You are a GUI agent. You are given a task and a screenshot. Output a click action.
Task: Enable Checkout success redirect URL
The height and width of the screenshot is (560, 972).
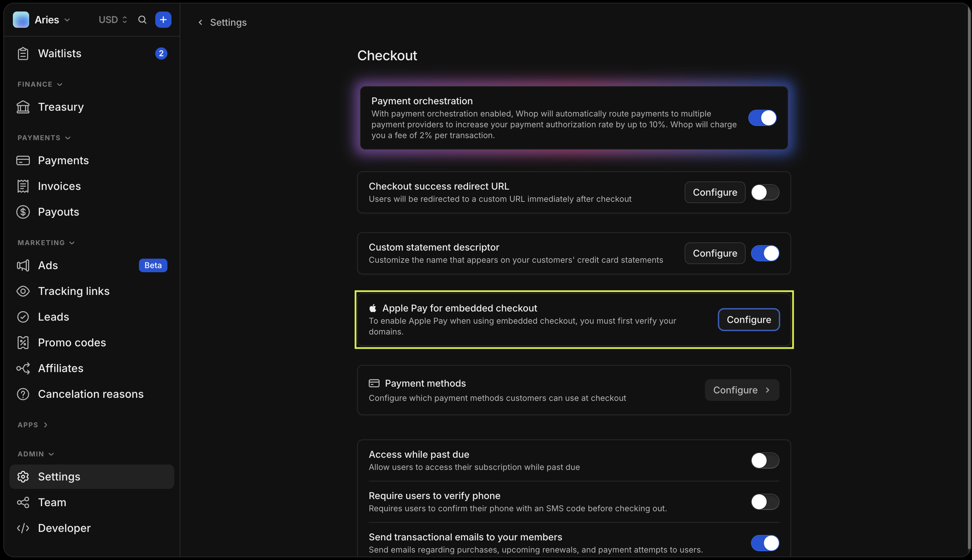tap(765, 192)
